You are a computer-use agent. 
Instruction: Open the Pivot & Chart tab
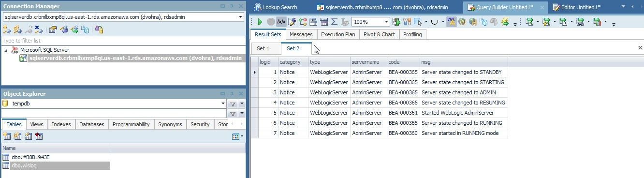380,34
